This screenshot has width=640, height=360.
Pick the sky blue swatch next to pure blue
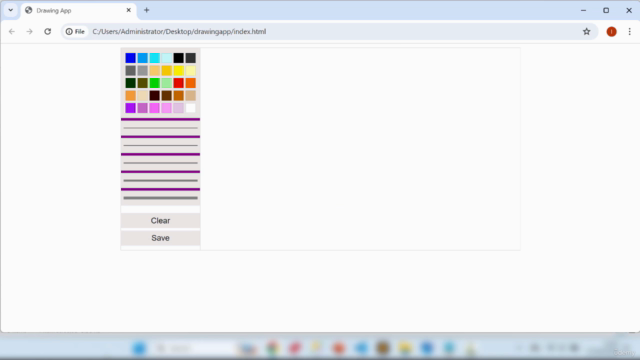142,58
